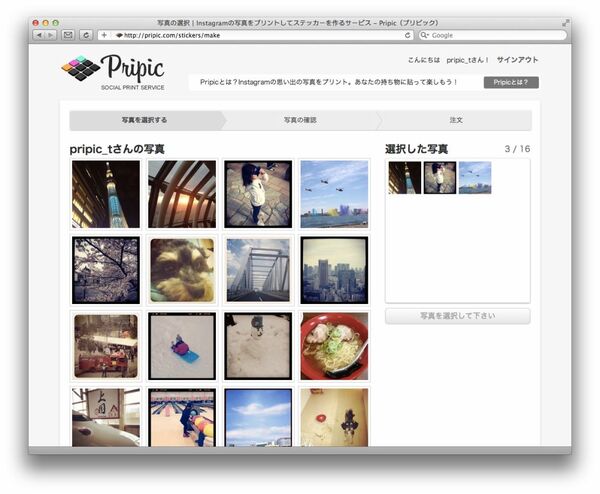Click the plus add-bookmark button

click(104, 35)
